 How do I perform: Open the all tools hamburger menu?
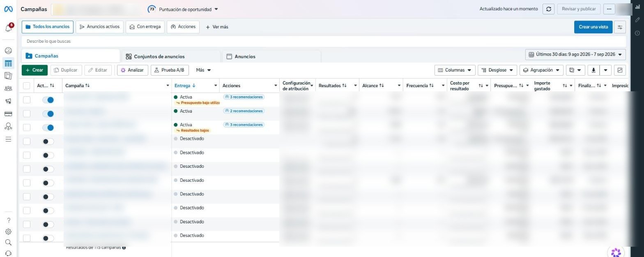[8, 139]
